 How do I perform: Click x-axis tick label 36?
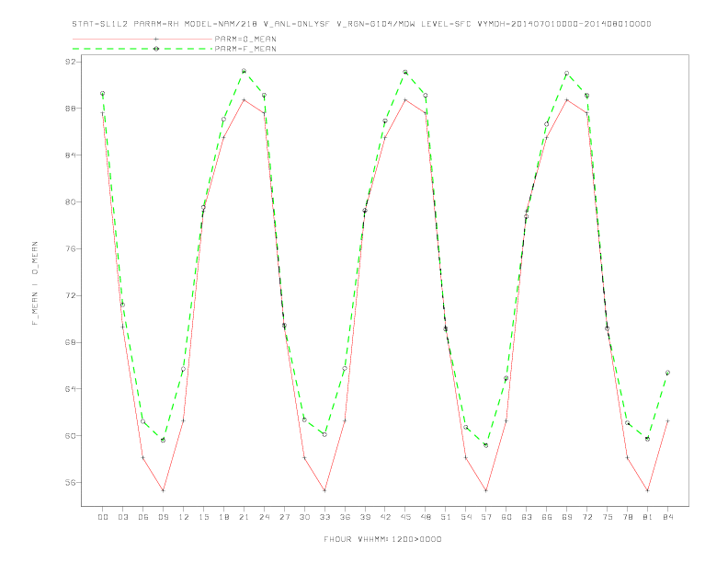click(345, 517)
